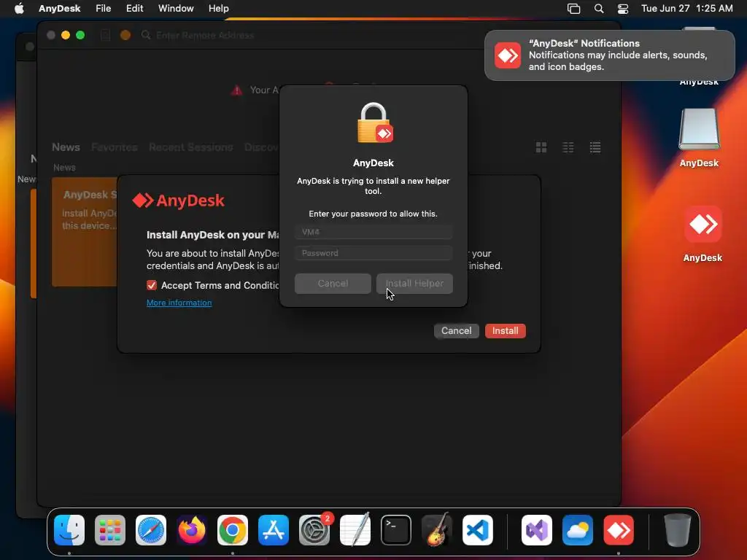Open the More information link
This screenshot has width=747, height=560.
[x=179, y=303]
